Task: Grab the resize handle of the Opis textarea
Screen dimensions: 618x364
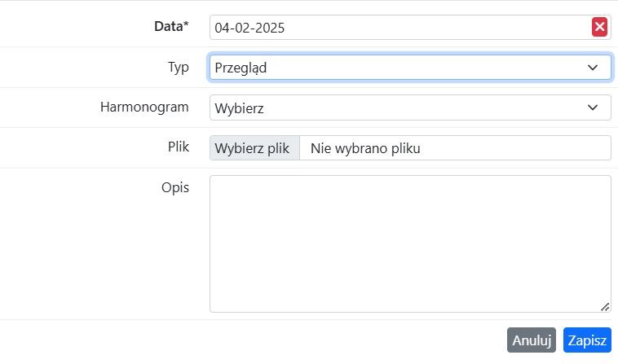Action: pyautogui.click(x=605, y=307)
